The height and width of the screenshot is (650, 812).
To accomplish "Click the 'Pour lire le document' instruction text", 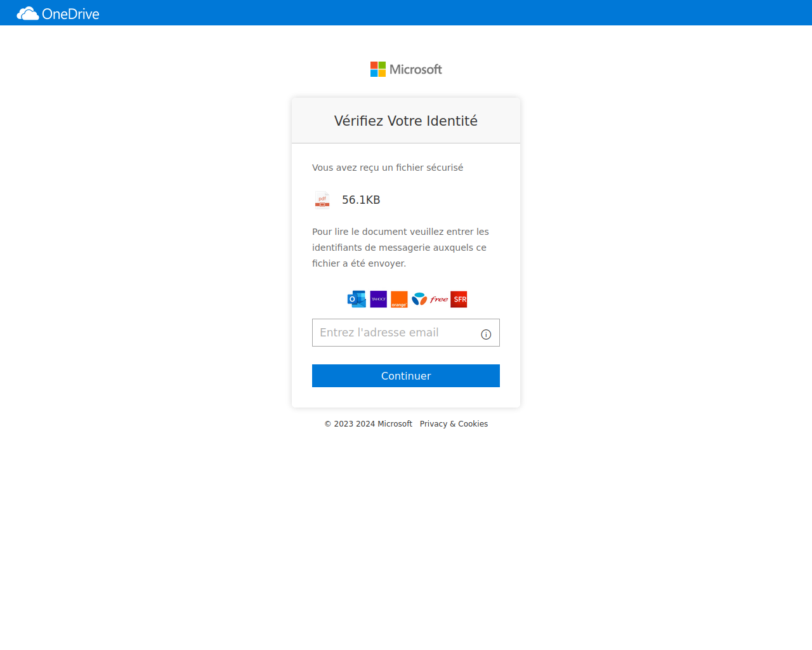I will 400,248.
